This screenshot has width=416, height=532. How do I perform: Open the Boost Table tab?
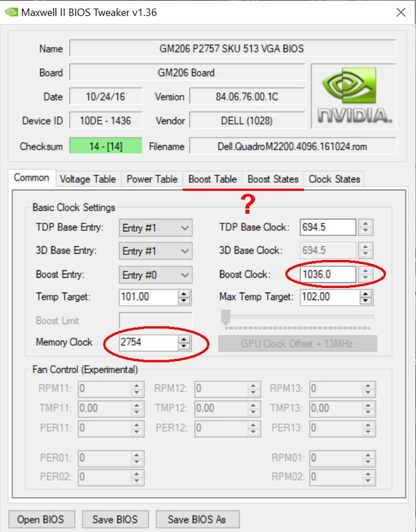pyautogui.click(x=213, y=179)
